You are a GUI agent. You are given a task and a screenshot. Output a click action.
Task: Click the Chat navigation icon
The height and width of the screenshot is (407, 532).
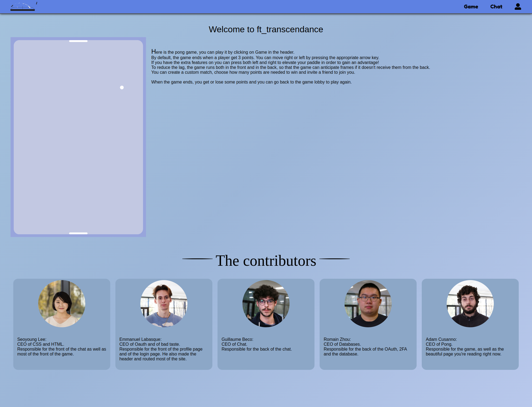pyautogui.click(x=496, y=7)
